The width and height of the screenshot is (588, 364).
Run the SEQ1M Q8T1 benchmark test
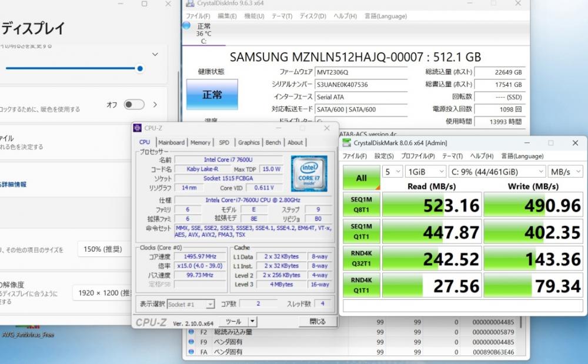point(362,205)
